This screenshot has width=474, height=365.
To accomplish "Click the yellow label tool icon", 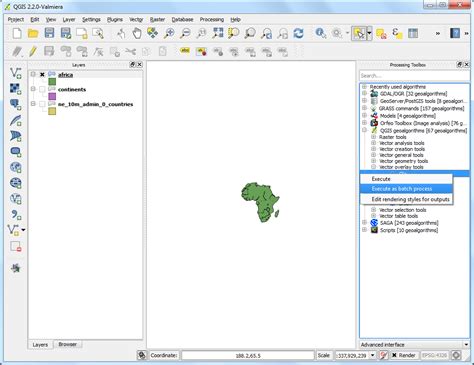I will pyautogui.click(x=185, y=51).
